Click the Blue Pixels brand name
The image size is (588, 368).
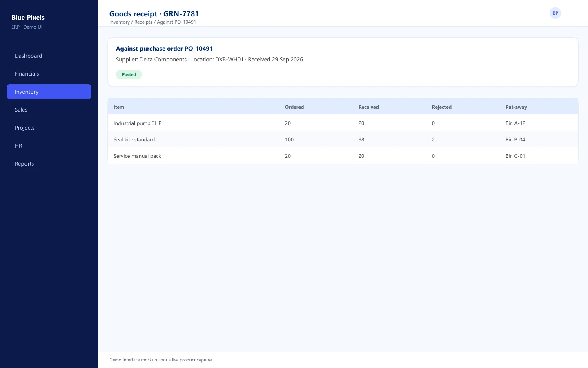click(28, 17)
